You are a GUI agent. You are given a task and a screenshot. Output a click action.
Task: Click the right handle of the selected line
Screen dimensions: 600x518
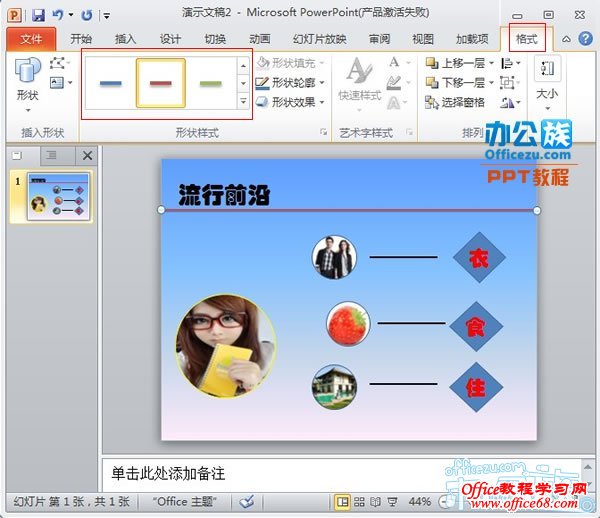coord(537,210)
